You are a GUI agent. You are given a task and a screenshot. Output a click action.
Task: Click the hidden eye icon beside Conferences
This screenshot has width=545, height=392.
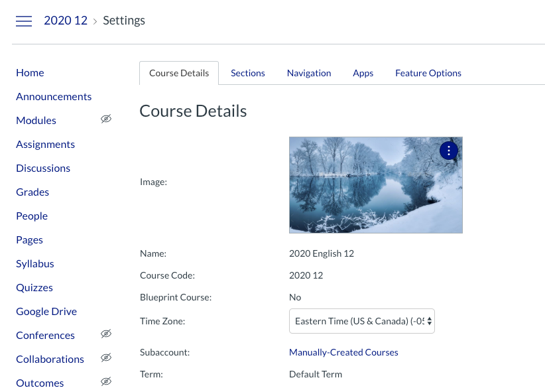pos(106,334)
